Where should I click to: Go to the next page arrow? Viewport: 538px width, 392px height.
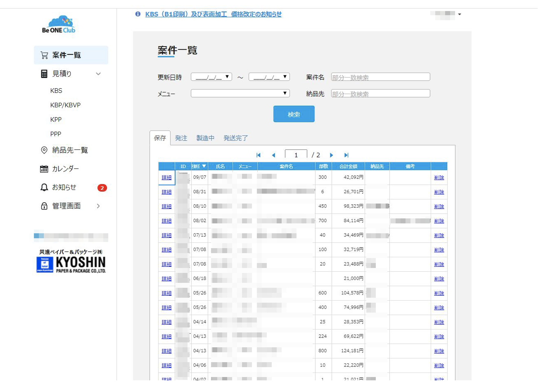pos(331,155)
